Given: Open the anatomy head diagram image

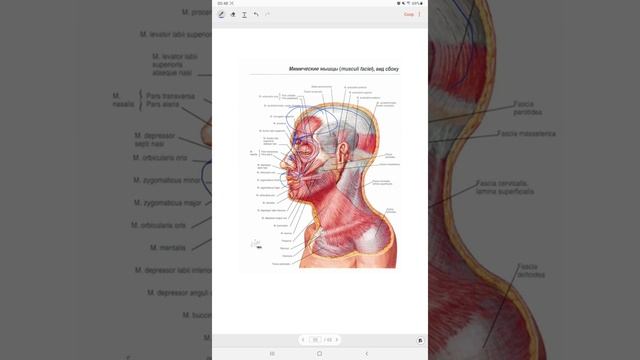Looking at the screenshot, I should pos(320,167).
